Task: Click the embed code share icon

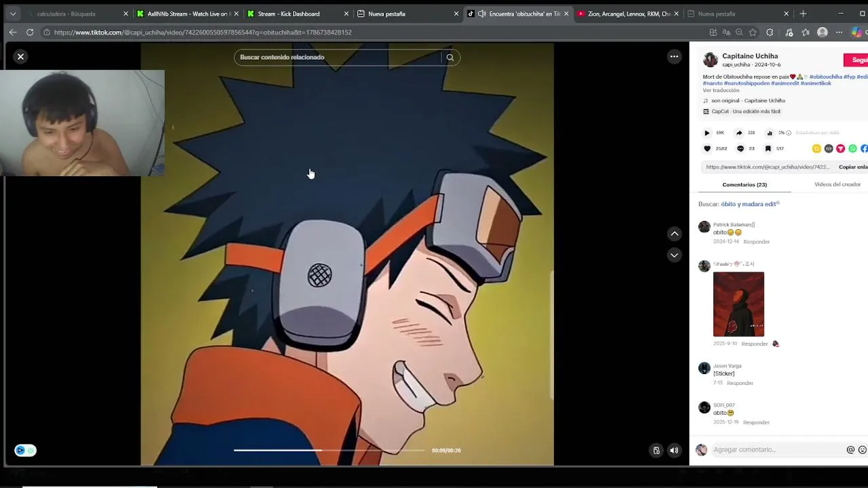Action: pos(829,148)
